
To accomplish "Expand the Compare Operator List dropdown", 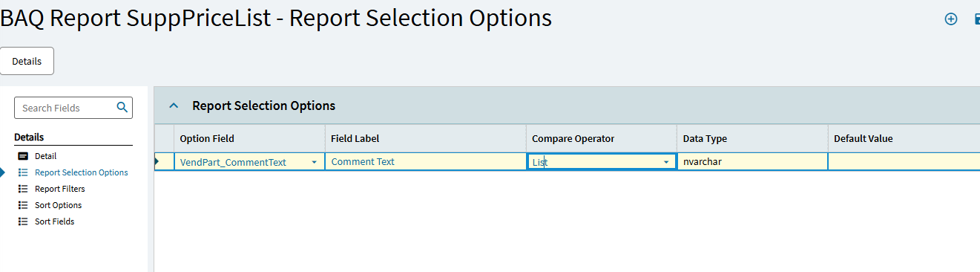I will coord(665,162).
